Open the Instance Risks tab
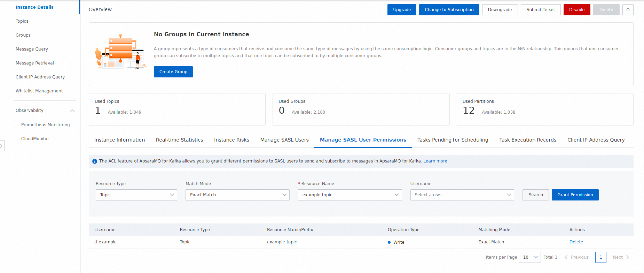Image resolution: width=644 pixels, height=273 pixels. point(231,140)
